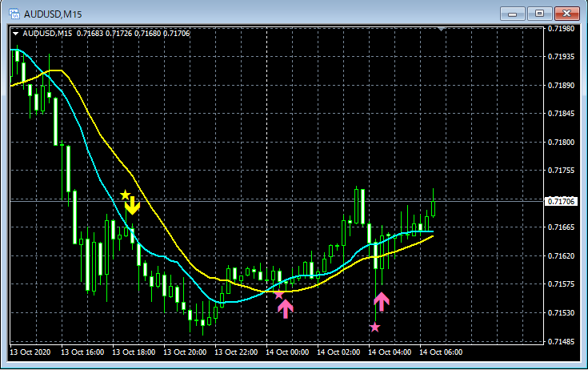The image size is (588, 370).
Task: Click the pink up arrow near 14 Oct 04:00
Action: [x=382, y=302]
